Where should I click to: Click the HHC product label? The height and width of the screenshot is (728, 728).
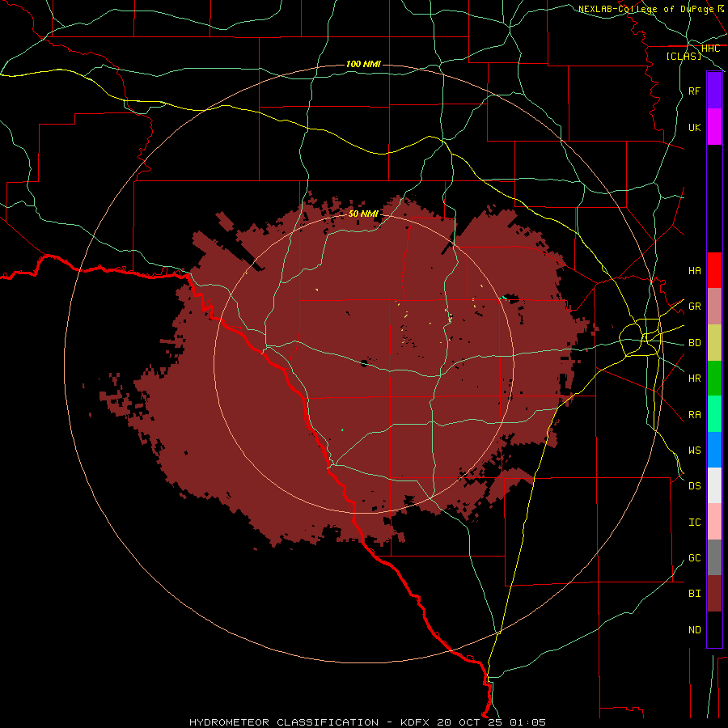tap(710, 49)
